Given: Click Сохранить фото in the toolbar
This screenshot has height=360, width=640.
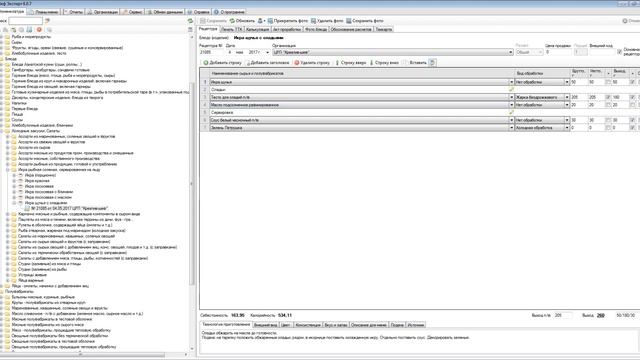Looking at the screenshot, I should point(365,21).
